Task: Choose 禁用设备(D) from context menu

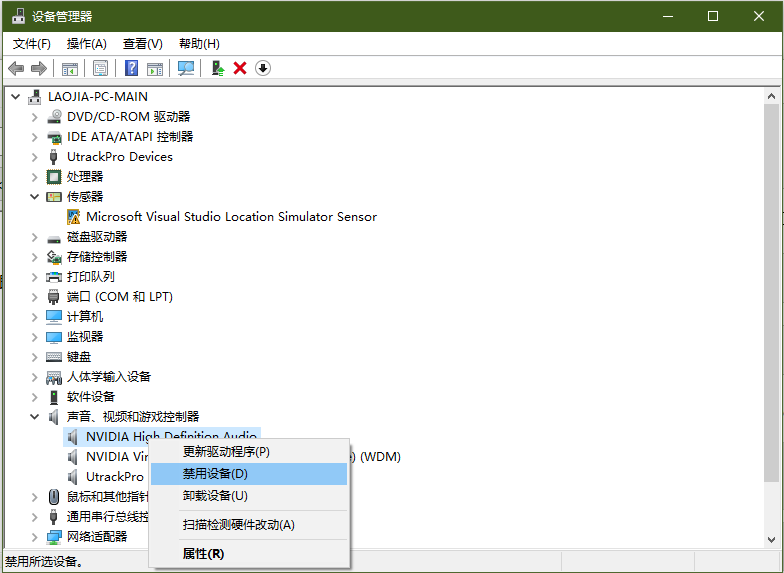Action: [249, 474]
